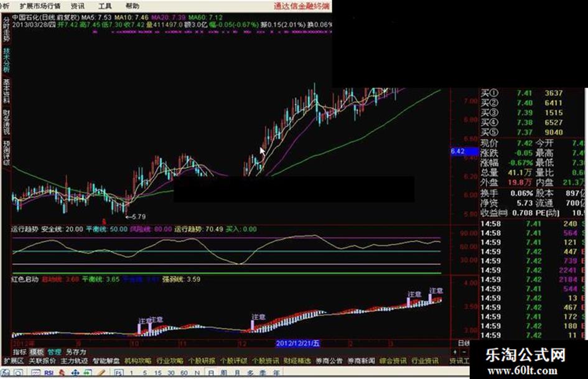The width and height of the screenshot is (588, 379).
Task: Click the 红色启动 indicator title
Action: click(x=25, y=279)
